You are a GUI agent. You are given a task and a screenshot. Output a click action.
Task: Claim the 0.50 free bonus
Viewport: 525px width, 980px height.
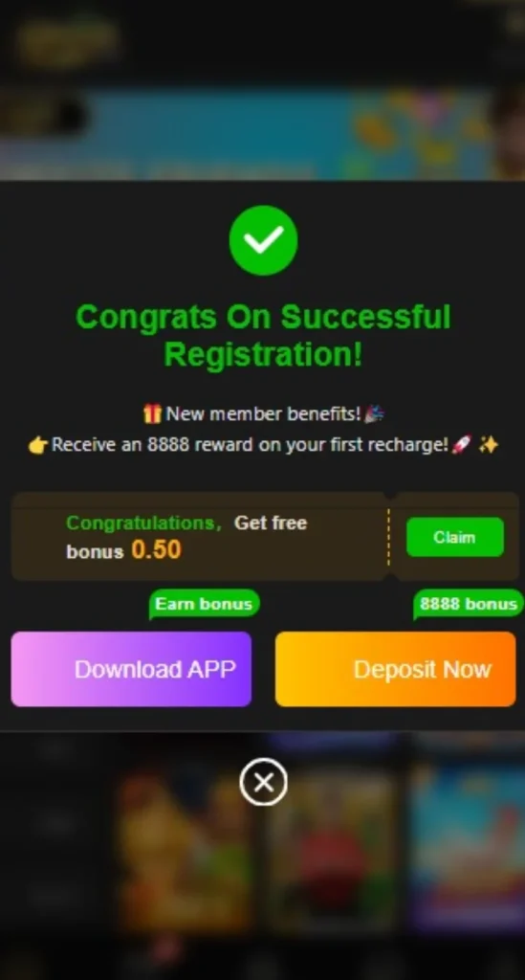pos(454,537)
